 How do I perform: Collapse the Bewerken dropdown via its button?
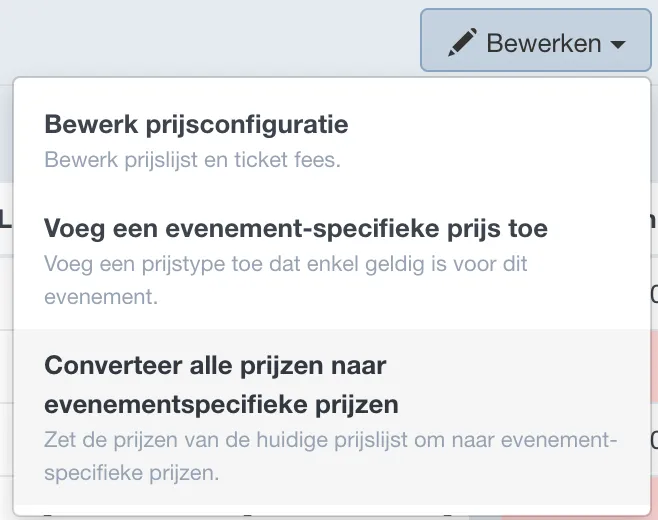click(x=535, y=40)
